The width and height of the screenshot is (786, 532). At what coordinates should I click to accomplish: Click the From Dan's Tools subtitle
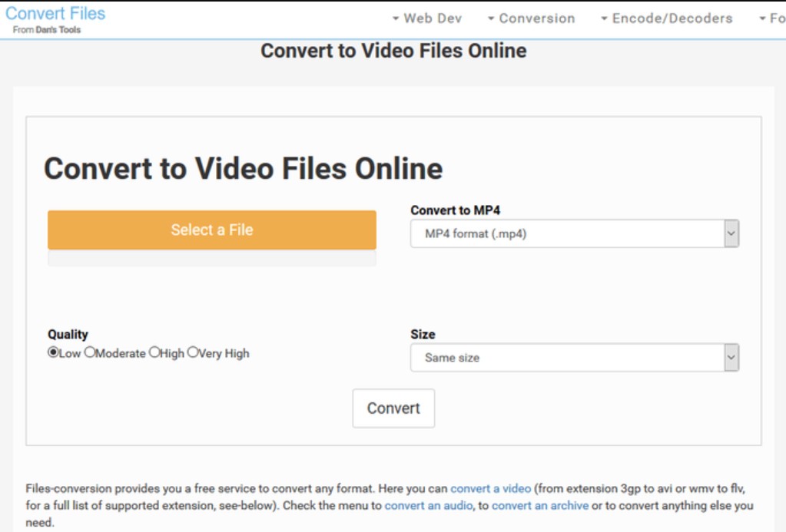point(47,30)
